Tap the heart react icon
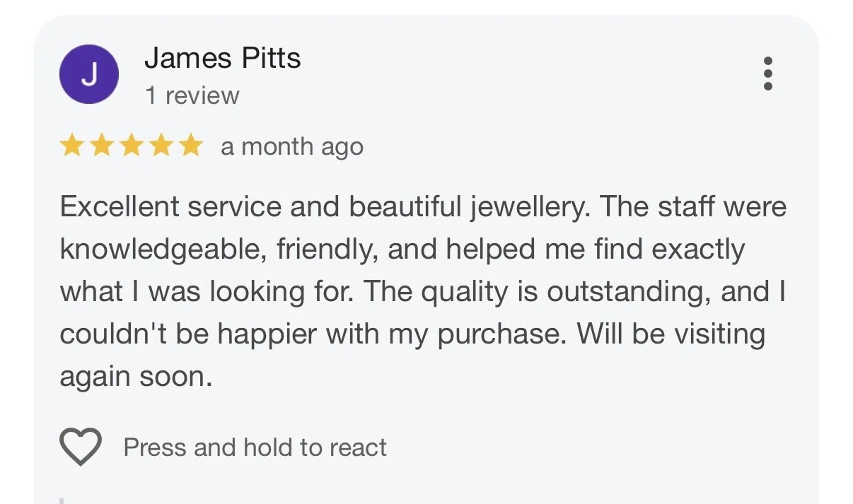 (x=80, y=447)
